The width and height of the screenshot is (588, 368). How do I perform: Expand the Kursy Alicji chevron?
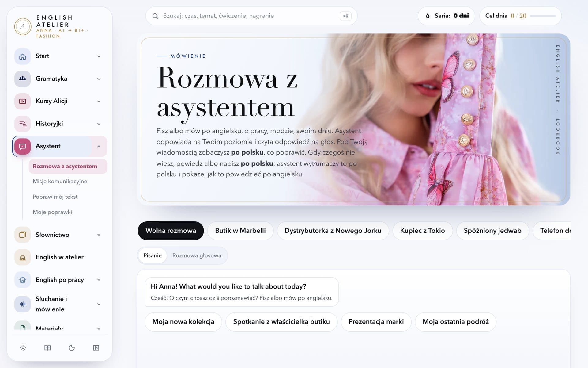click(x=99, y=101)
